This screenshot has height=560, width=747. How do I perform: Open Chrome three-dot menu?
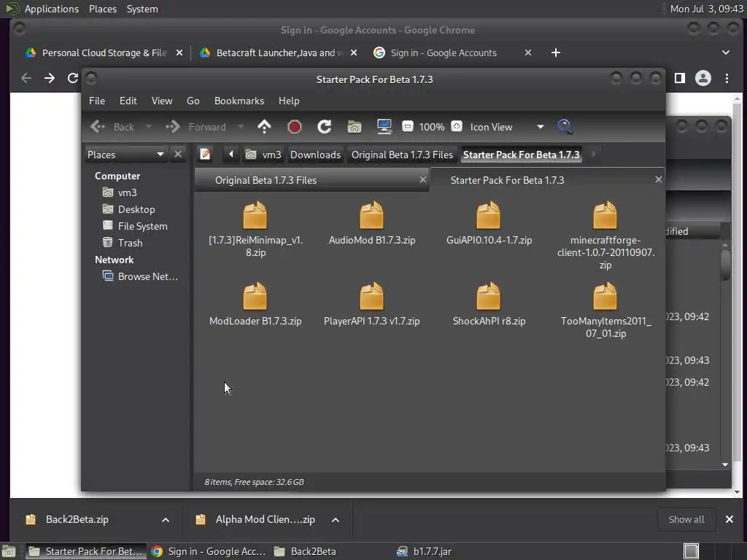tap(727, 78)
